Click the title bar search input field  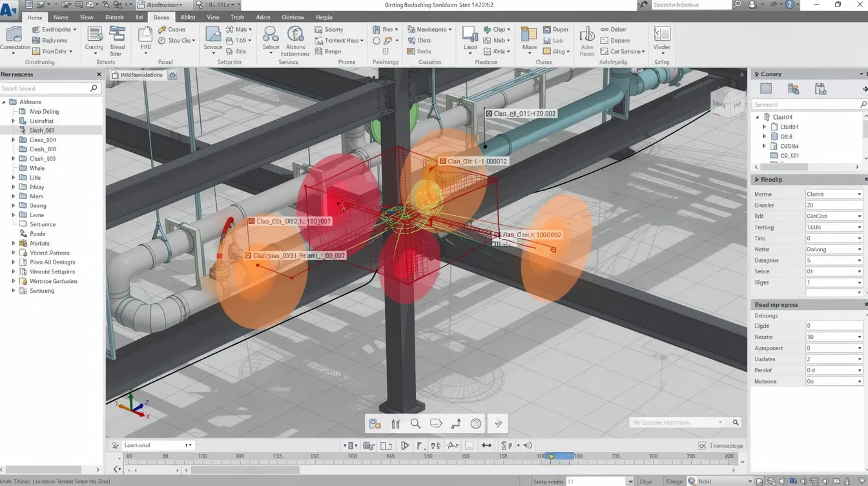tap(691, 5)
